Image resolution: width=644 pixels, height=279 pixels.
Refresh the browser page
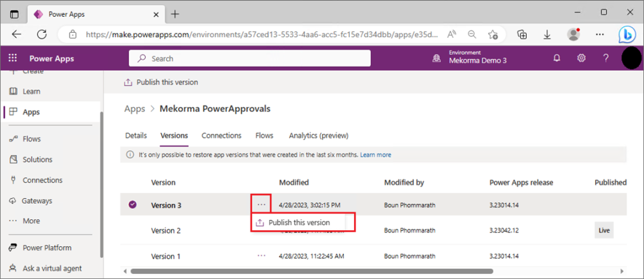[x=41, y=34]
